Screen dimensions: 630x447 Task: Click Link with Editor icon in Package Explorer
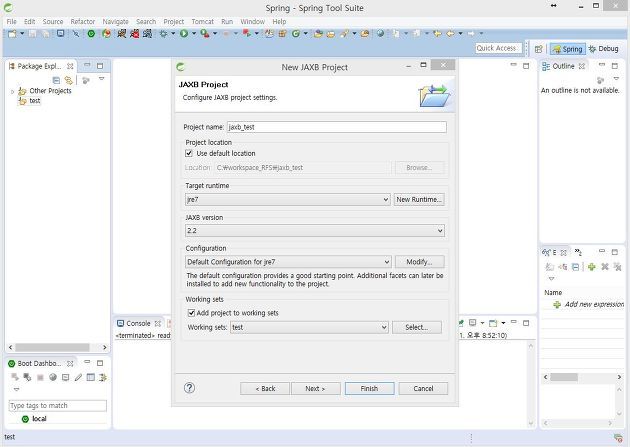tap(69, 80)
